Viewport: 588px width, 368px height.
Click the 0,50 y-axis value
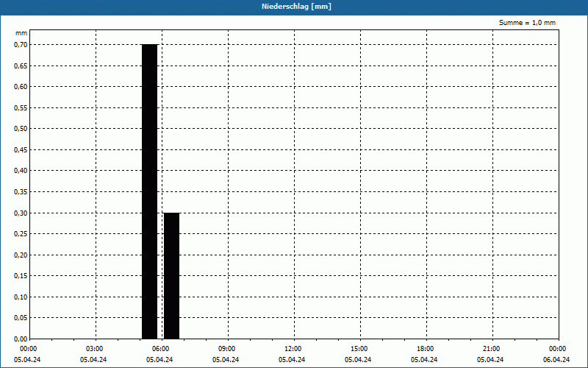pos(21,129)
